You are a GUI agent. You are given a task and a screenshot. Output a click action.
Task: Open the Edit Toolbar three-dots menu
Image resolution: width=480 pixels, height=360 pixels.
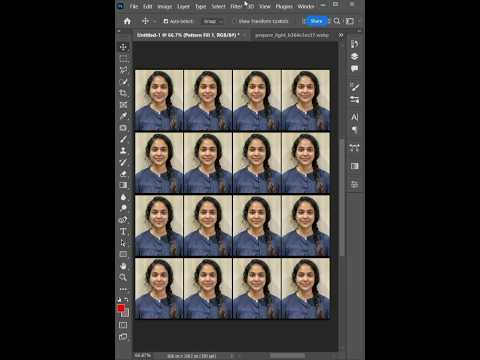[123, 289]
